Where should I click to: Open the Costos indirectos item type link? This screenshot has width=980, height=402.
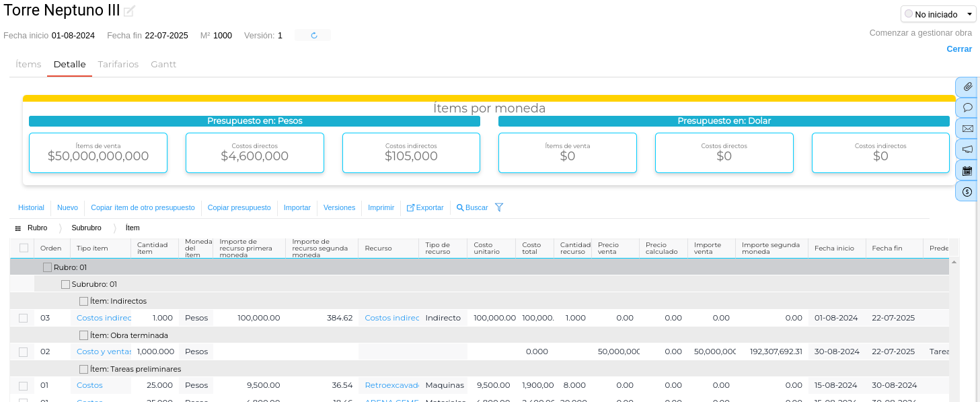(104, 318)
